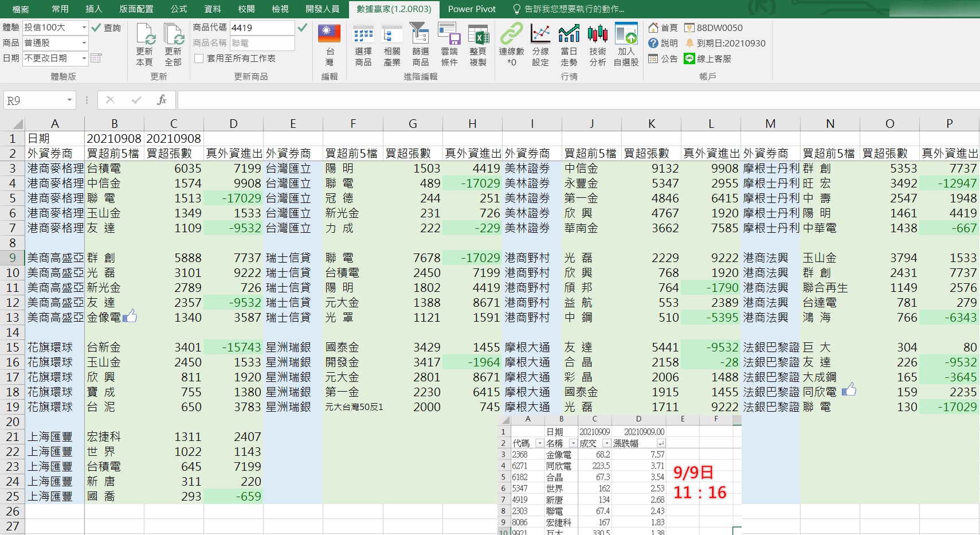980x535 pixels.
Task: Click into the formula bar input area
Action: click(578, 100)
